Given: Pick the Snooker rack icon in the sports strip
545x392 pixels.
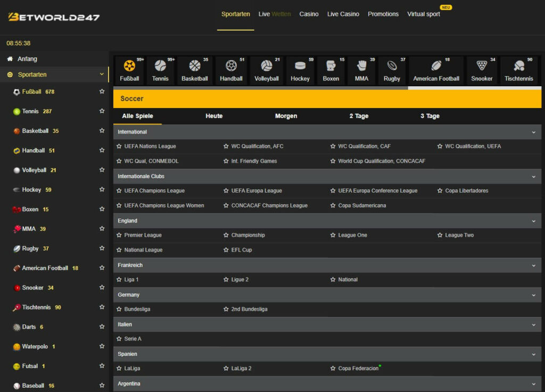Looking at the screenshot, I should click(482, 65).
